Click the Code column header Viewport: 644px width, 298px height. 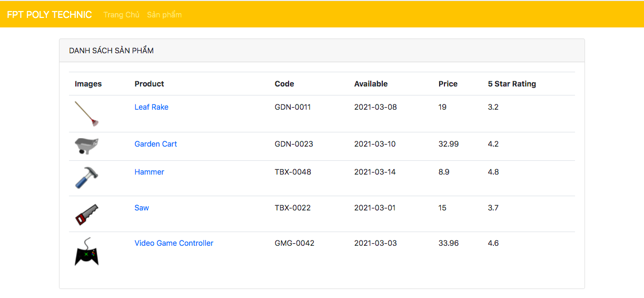click(284, 84)
